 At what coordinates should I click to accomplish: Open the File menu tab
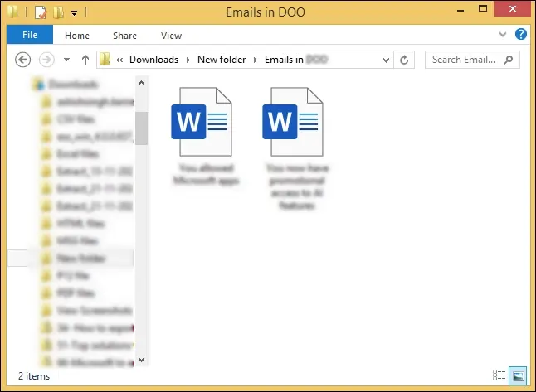pos(30,35)
